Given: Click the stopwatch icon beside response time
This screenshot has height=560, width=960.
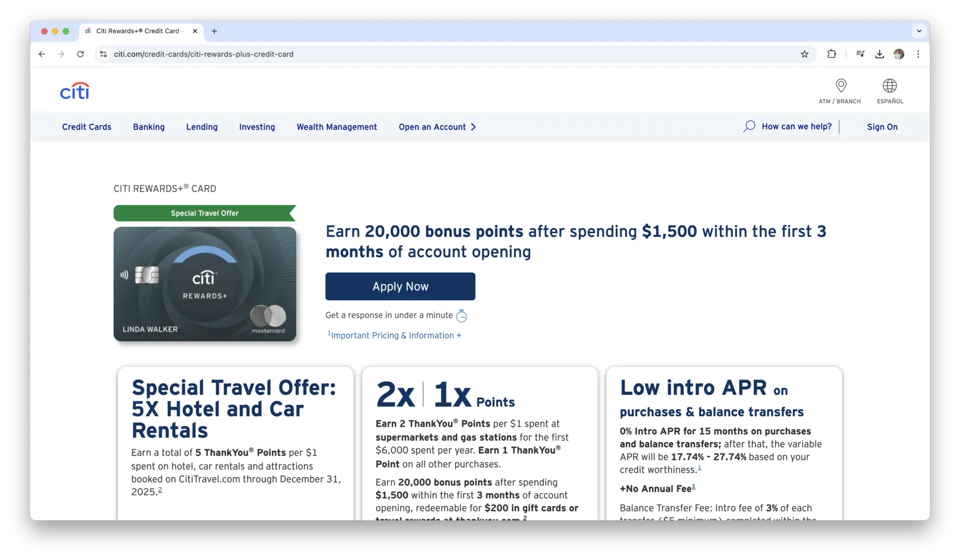Looking at the screenshot, I should 461,315.
